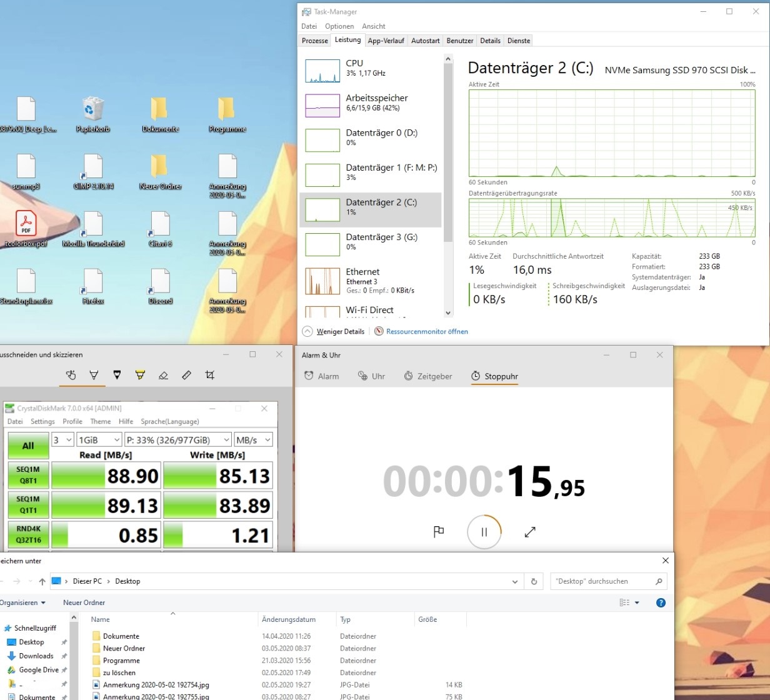Run the RND4K Q32T16 test
The height and width of the screenshot is (700, 770).
[28, 534]
